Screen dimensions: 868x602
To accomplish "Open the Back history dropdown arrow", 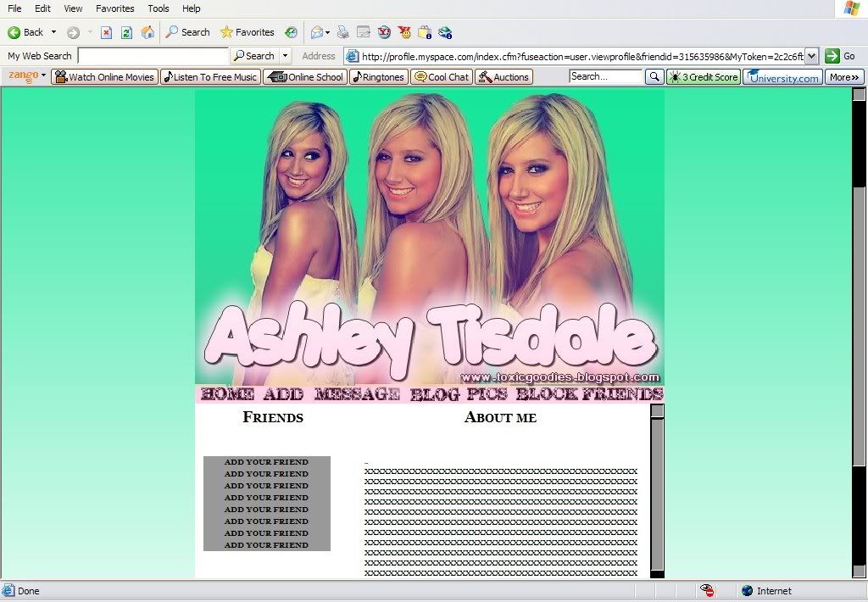I will click(x=53, y=32).
